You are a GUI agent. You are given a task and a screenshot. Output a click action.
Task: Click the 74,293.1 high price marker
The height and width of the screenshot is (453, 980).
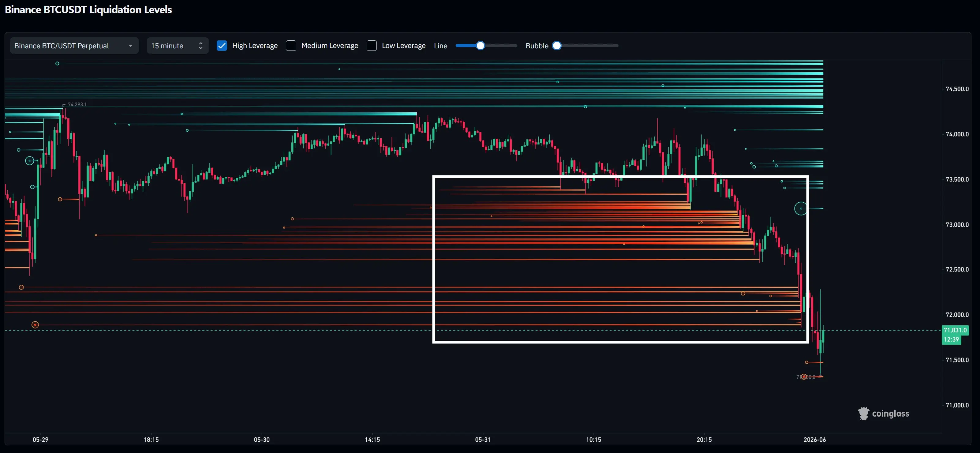[77, 105]
